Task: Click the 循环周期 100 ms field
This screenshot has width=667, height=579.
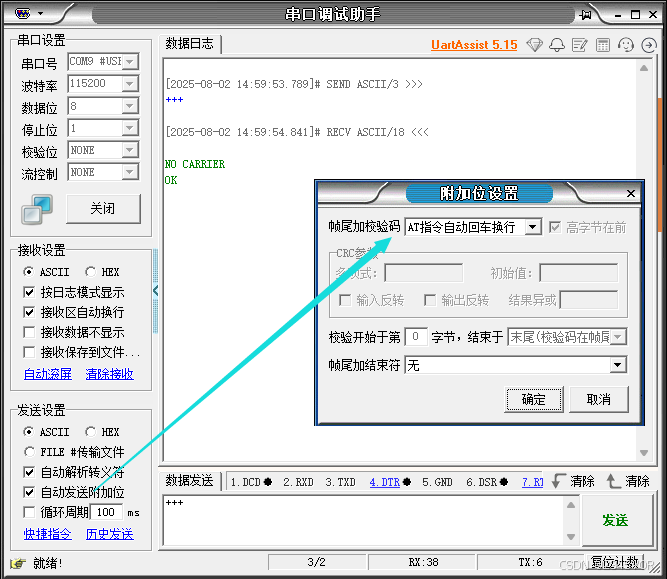Action: (106, 512)
